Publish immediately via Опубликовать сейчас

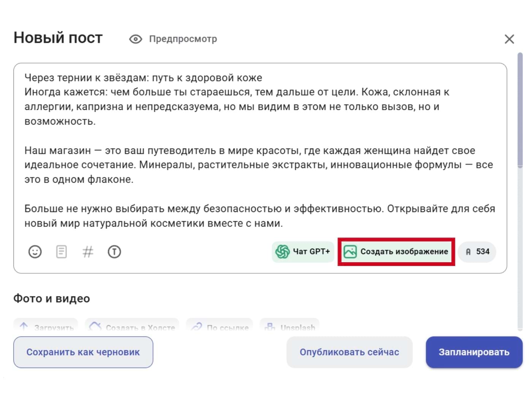click(x=349, y=352)
